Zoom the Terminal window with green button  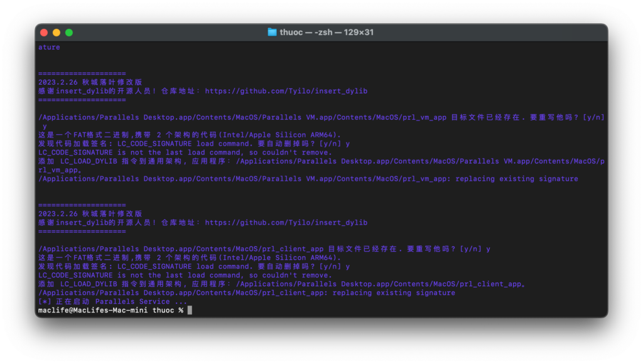click(69, 32)
